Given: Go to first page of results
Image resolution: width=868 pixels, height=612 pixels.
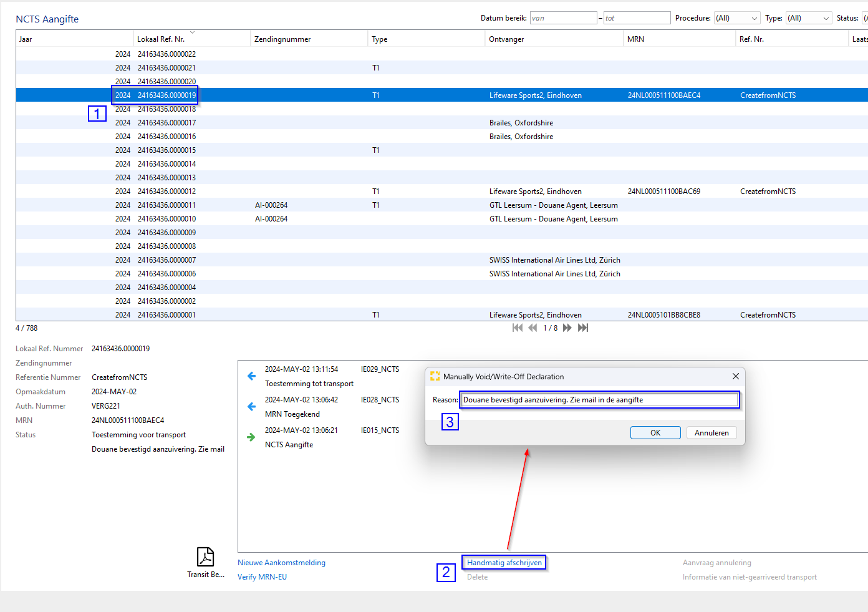Looking at the screenshot, I should pos(518,328).
